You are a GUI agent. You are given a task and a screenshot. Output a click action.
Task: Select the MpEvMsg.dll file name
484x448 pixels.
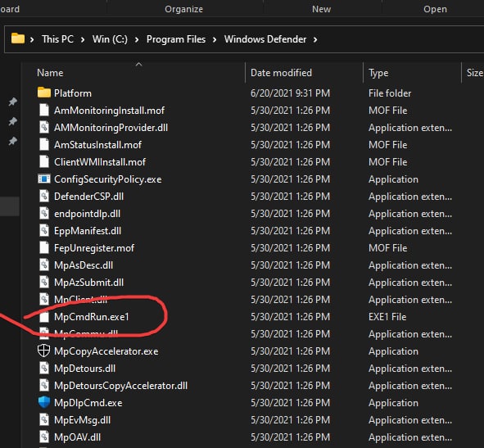[82, 420]
